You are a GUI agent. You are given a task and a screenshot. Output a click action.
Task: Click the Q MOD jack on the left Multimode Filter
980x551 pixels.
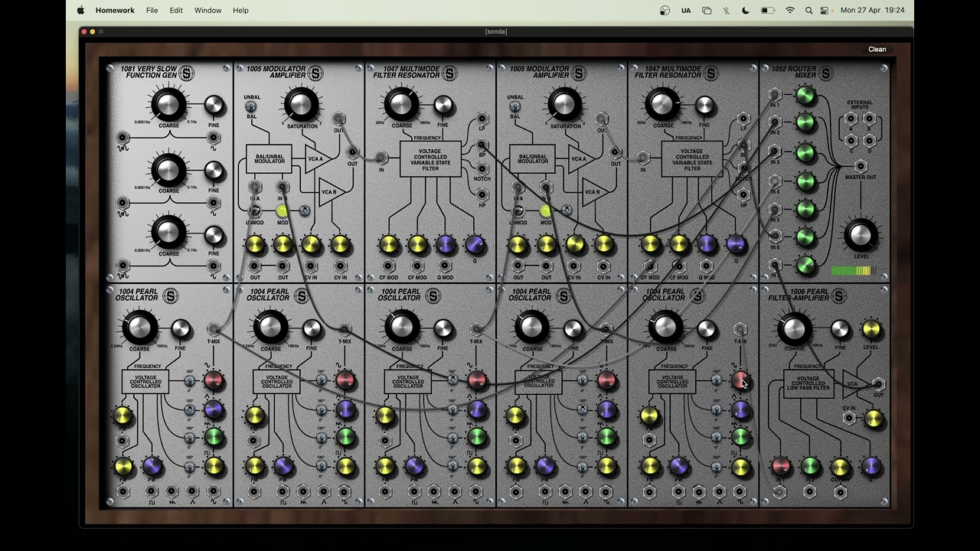[x=446, y=266]
